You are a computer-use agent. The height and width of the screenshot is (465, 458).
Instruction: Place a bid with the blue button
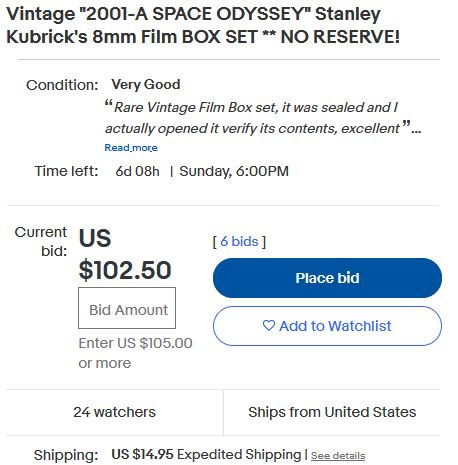(x=327, y=278)
